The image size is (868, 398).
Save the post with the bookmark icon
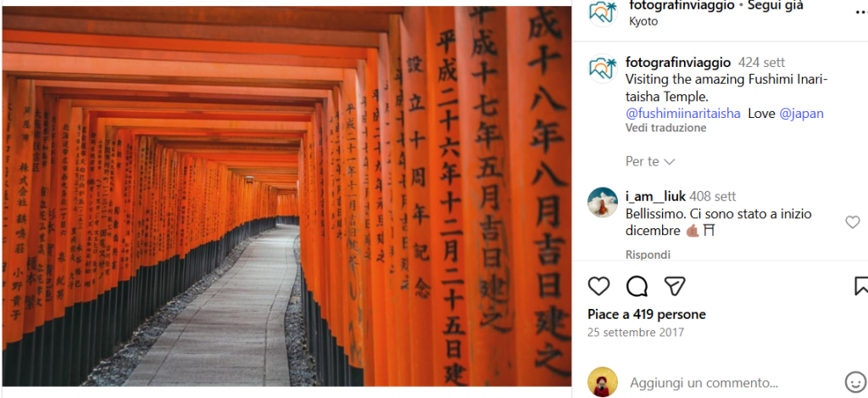(861, 286)
